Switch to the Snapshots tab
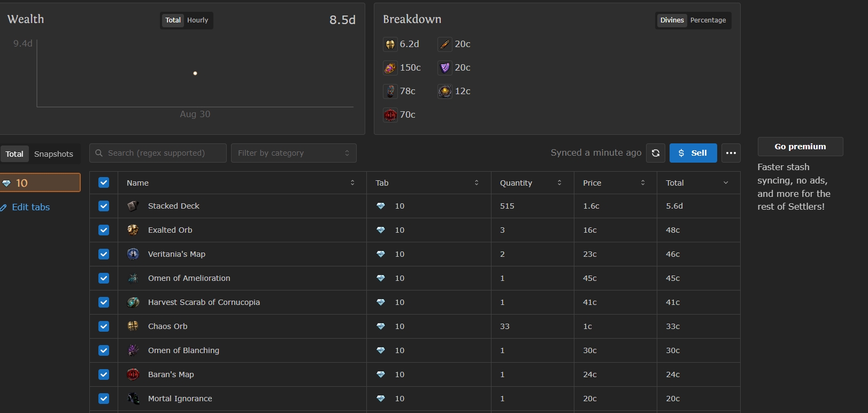The image size is (868, 413). (x=53, y=154)
